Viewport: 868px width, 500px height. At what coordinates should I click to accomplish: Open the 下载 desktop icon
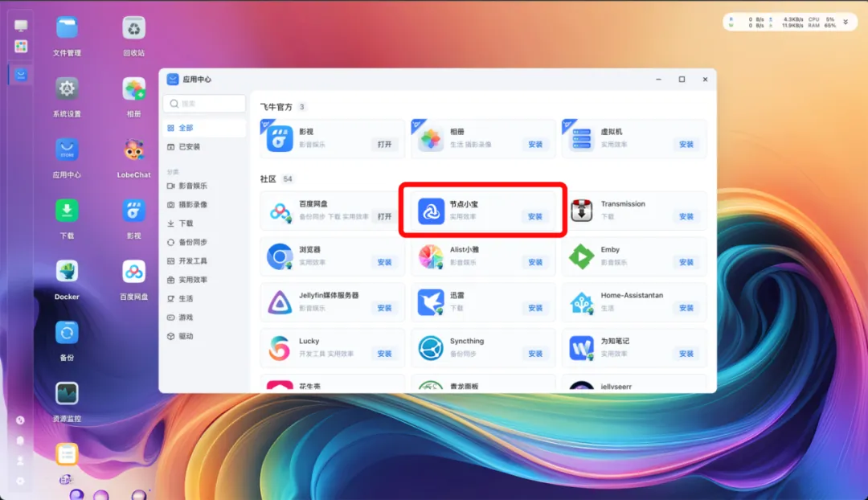[x=67, y=211]
